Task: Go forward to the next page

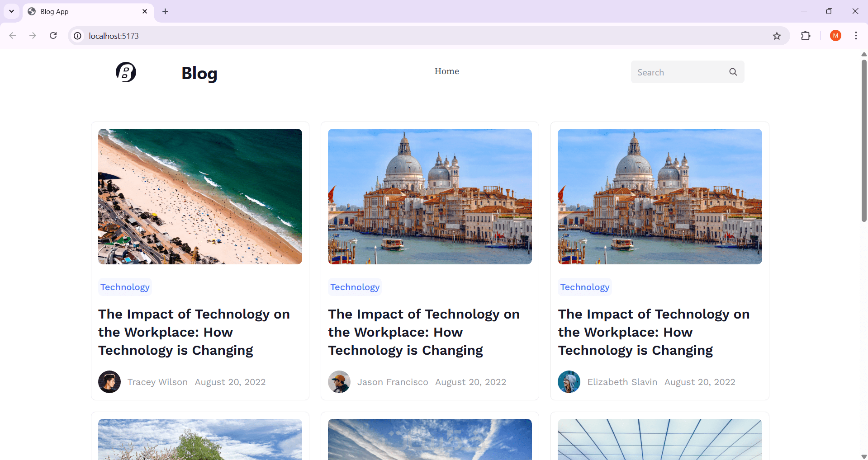Action: tap(33, 36)
